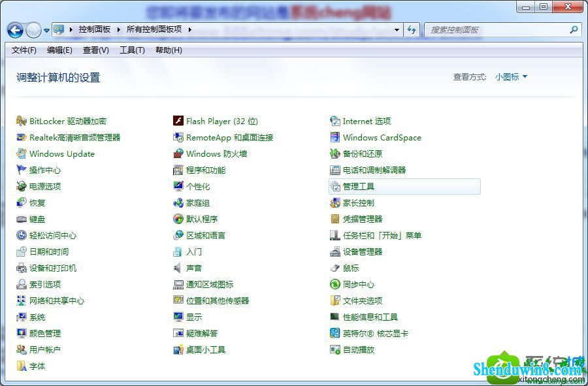This screenshot has height=386, width=588.
Task: Open 设备和打印机 printer icon
Action: (22, 268)
